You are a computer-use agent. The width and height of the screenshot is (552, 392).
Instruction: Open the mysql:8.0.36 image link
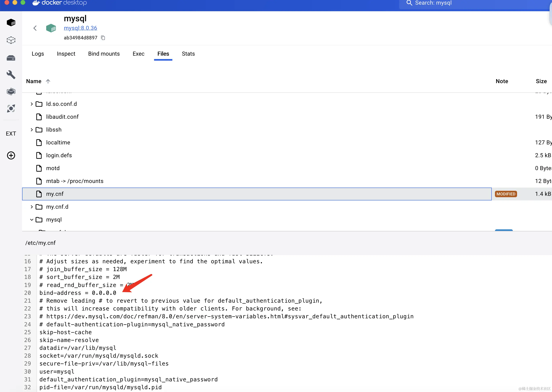pos(80,28)
